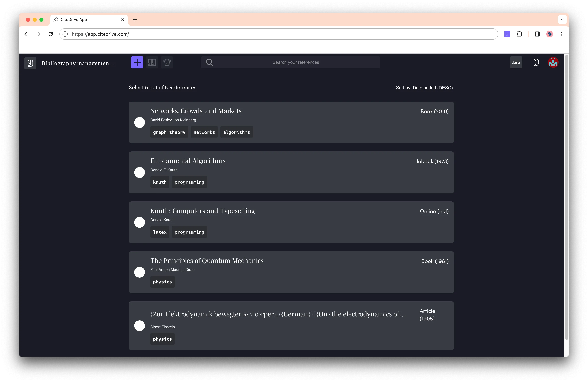Screen dimensions: 588x382
Task: Click the graph theory tag
Action: [x=169, y=132]
